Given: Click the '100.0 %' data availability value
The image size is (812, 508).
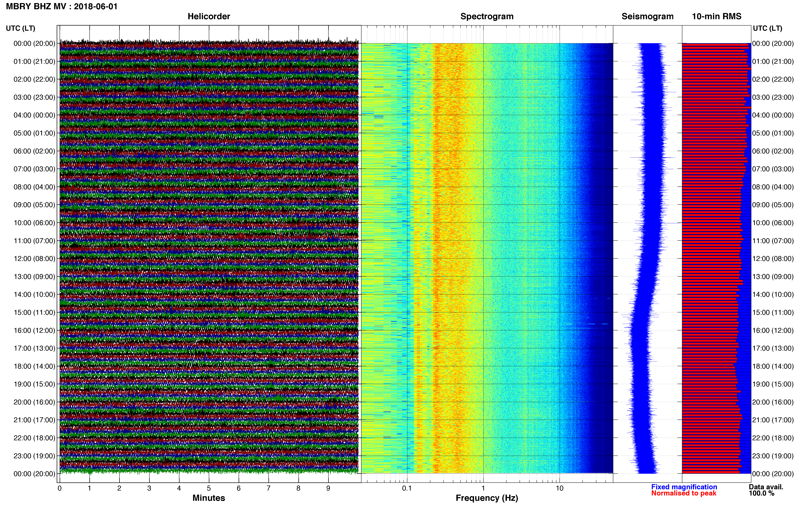Looking at the screenshot, I should tap(761, 493).
